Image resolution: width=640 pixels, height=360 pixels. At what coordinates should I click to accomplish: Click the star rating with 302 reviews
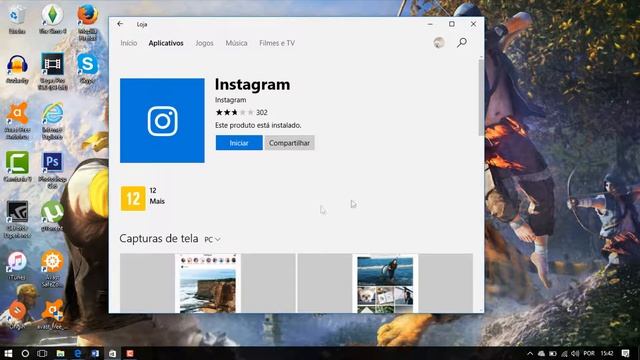pos(241,112)
